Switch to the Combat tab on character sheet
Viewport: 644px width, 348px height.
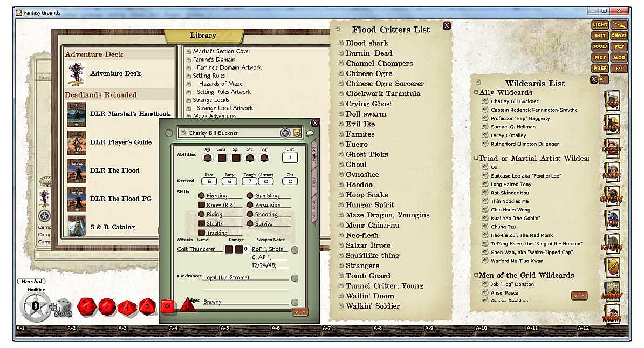[x=314, y=155]
